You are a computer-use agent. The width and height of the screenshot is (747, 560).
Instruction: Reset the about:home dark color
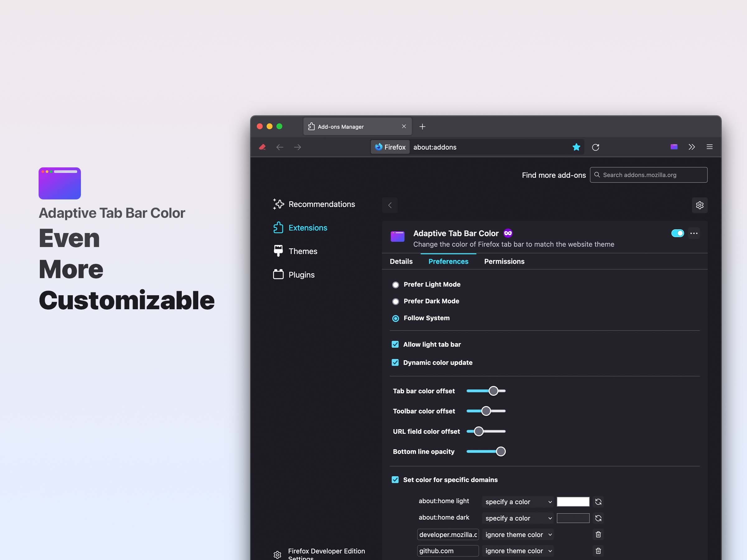(x=598, y=518)
